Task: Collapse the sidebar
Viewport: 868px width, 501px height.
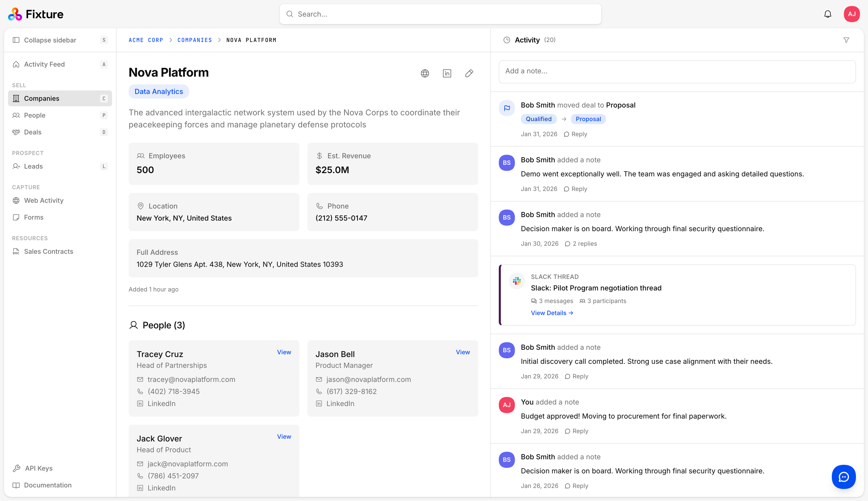Action: (50, 40)
